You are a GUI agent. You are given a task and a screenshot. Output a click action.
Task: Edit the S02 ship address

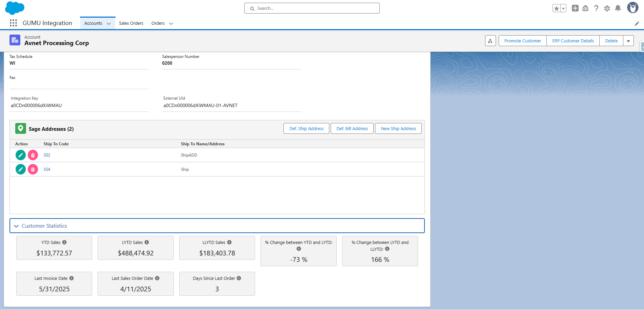coord(21,155)
